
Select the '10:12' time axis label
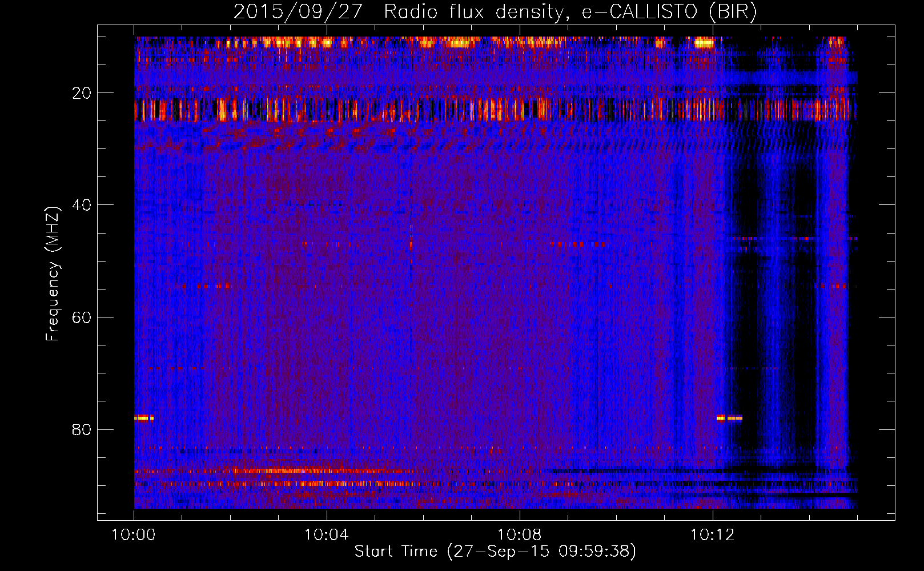(712, 535)
